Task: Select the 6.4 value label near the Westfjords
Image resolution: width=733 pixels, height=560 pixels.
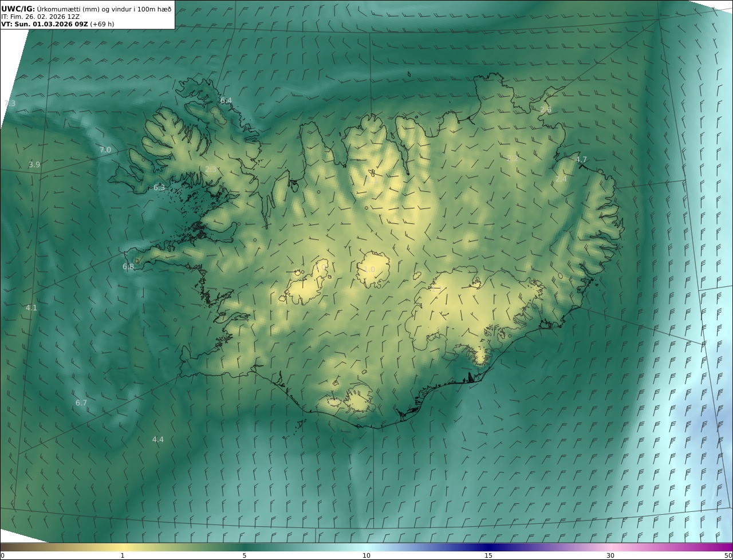Action: click(x=226, y=101)
